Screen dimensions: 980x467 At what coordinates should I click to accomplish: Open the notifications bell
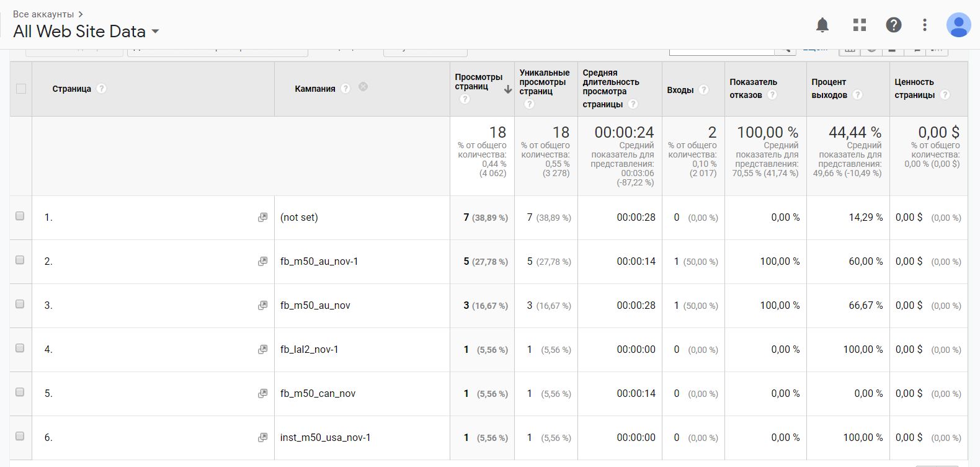point(822,25)
